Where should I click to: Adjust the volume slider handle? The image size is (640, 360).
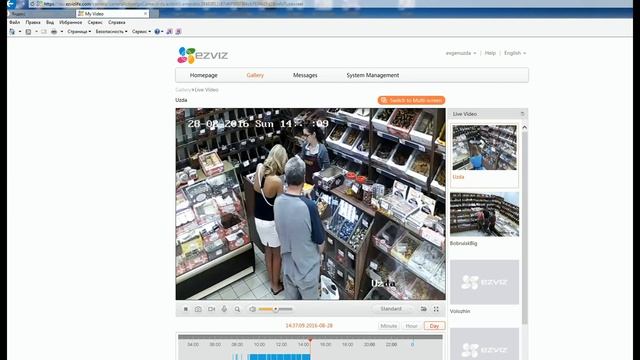coord(276,309)
